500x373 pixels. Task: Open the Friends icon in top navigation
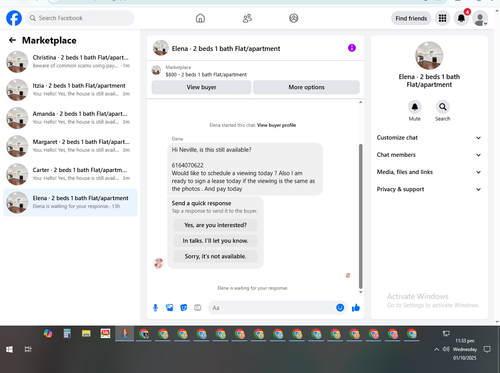pyautogui.click(x=247, y=18)
